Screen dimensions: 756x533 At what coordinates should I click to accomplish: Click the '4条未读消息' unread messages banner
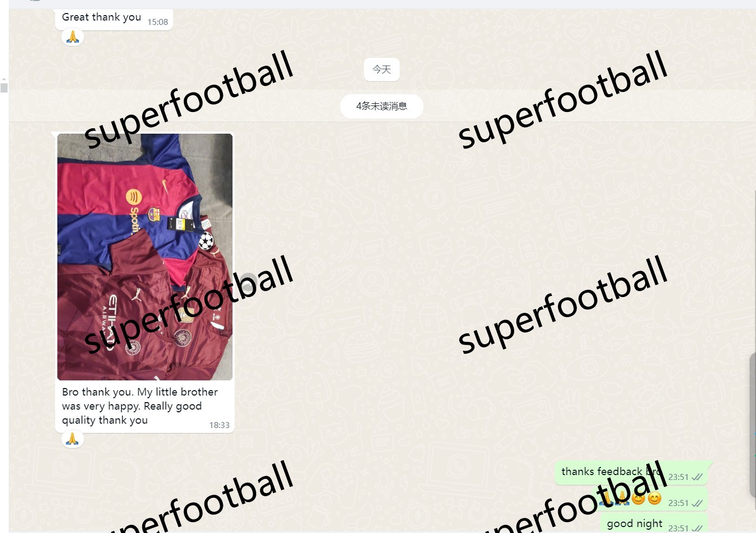pos(381,106)
